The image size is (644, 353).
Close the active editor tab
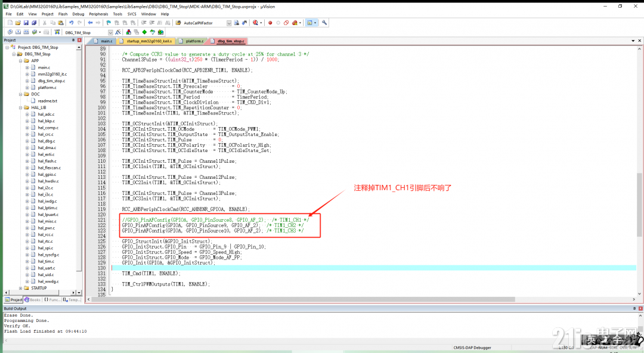pyautogui.click(x=639, y=41)
